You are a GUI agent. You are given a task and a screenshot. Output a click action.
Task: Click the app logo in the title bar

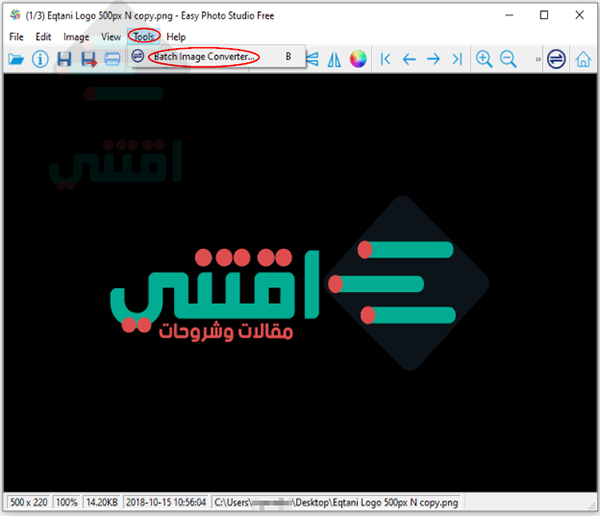coord(15,15)
